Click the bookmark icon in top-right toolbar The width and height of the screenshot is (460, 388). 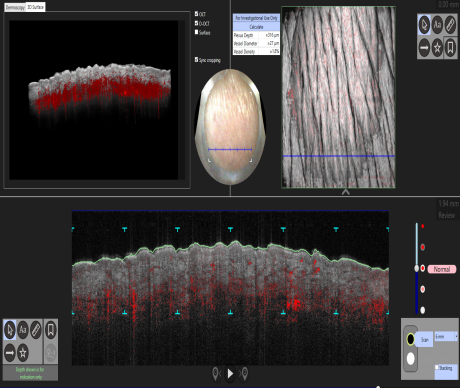coord(450,48)
